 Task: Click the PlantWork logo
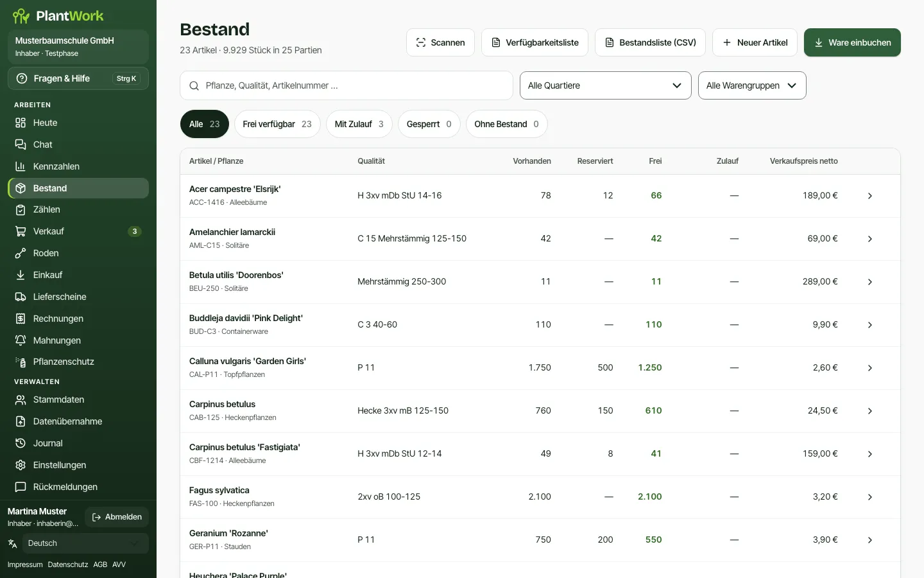point(58,16)
